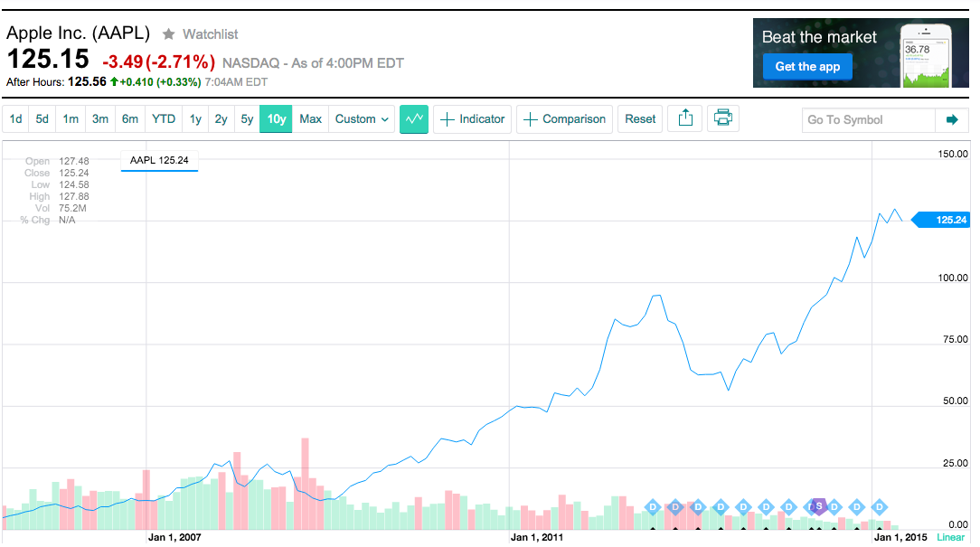Open the share chart icon

click(685, 118)
